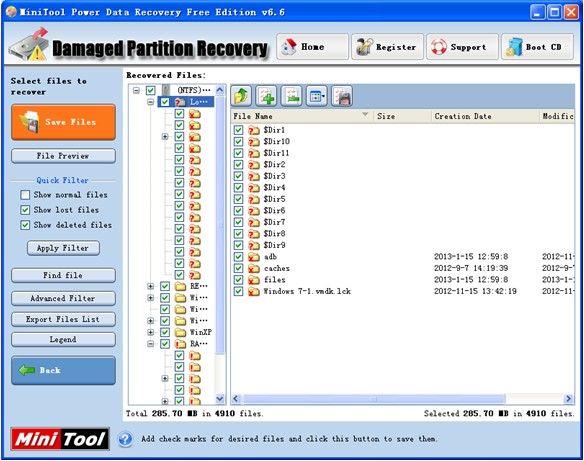
Task: Go to the Home screen
Action: click(312, 47)
